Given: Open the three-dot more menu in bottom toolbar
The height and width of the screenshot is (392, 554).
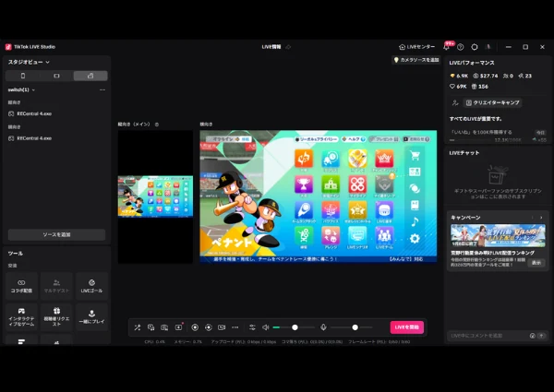Looking at the screenshot, I should click(235, 327).
